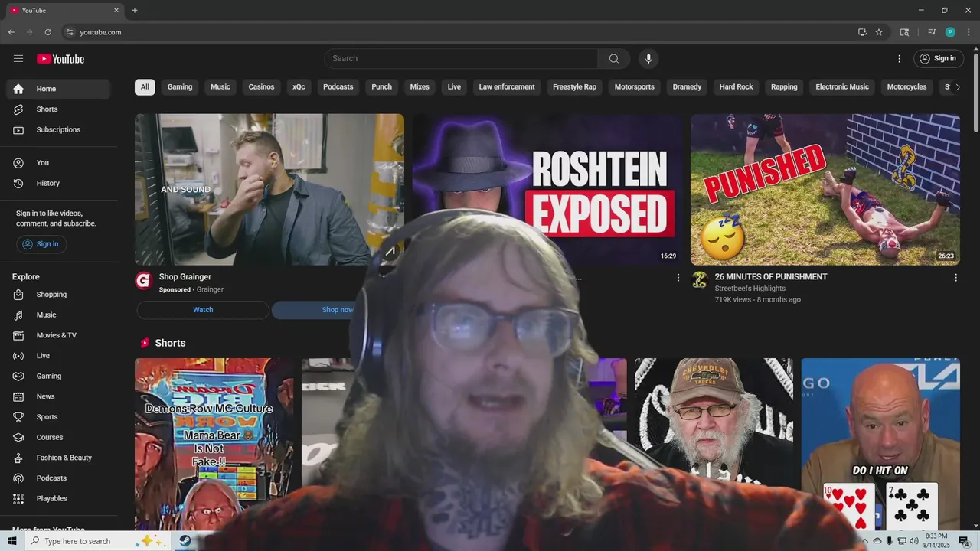Screen dimensions: 980x551
Task: Click the YouTube logo
Action: [60, 59]
